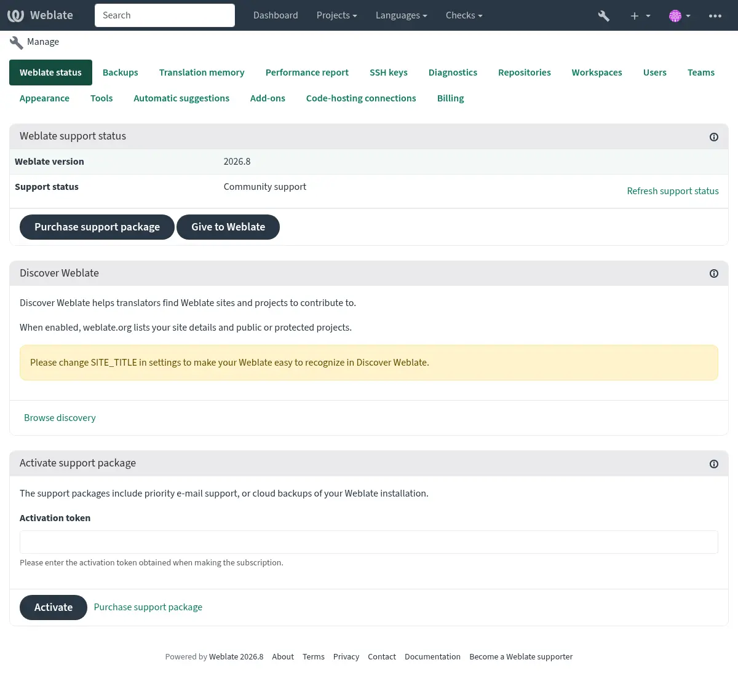Viewport: 738px width, 700px height.
Task: Open Weblate 2026.8 footer link
Action: (236, 657)
